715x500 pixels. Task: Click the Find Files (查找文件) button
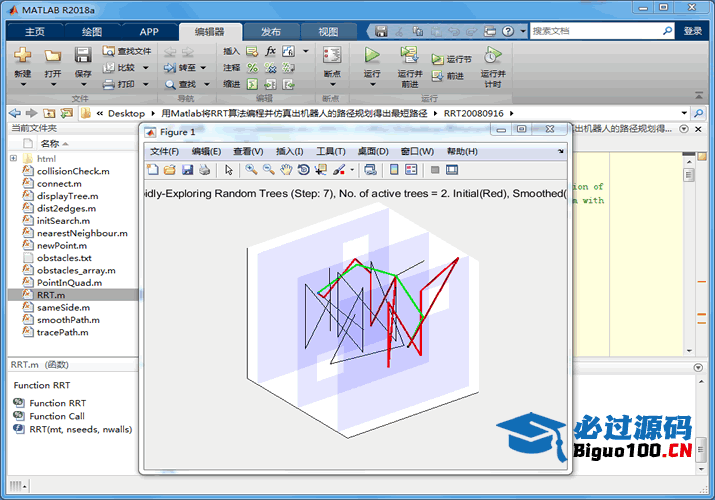(x=127, y=51)
